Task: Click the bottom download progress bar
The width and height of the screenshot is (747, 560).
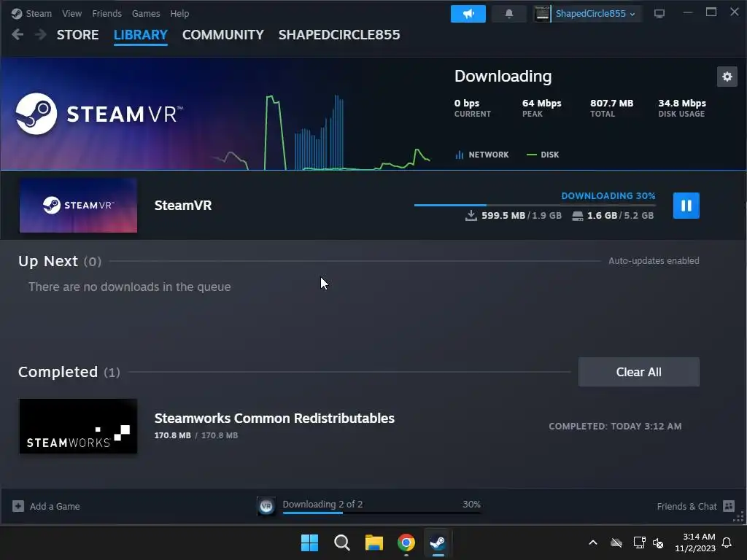Action: click(381, 513)
